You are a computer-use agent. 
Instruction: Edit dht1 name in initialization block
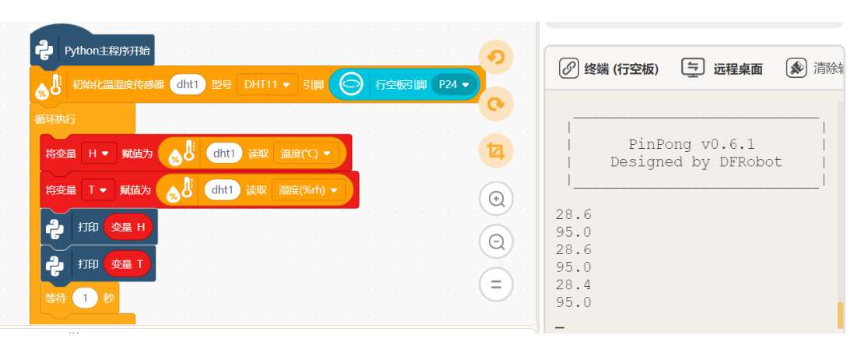point(188,85)
